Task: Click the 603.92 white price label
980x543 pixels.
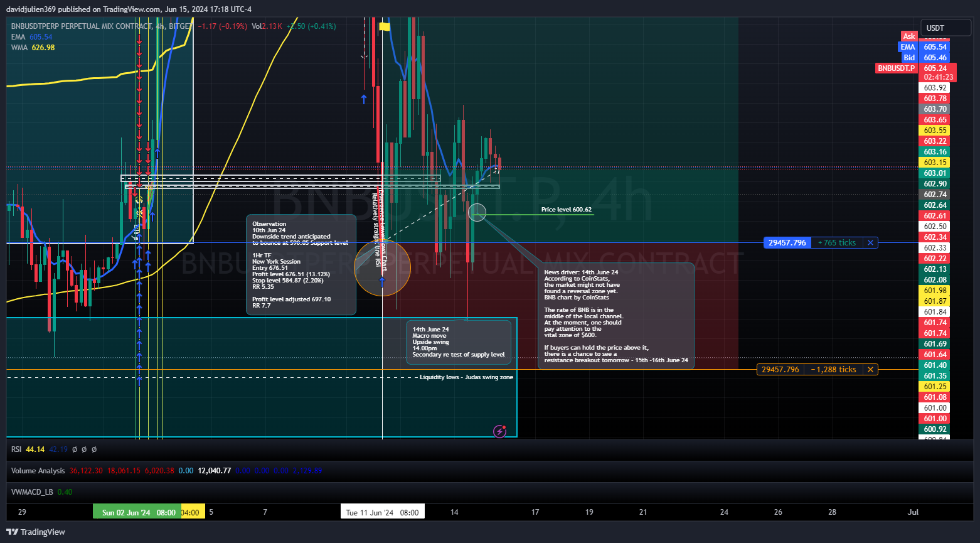Action: point(935,88)
